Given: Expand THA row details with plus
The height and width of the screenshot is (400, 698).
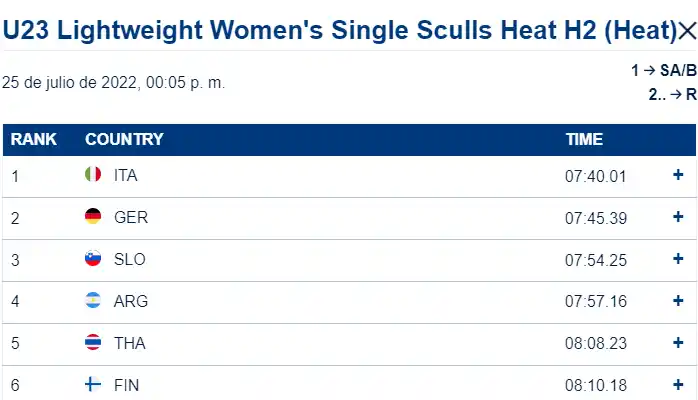Looking at the screenshot, I should click(x=678, y=343).
